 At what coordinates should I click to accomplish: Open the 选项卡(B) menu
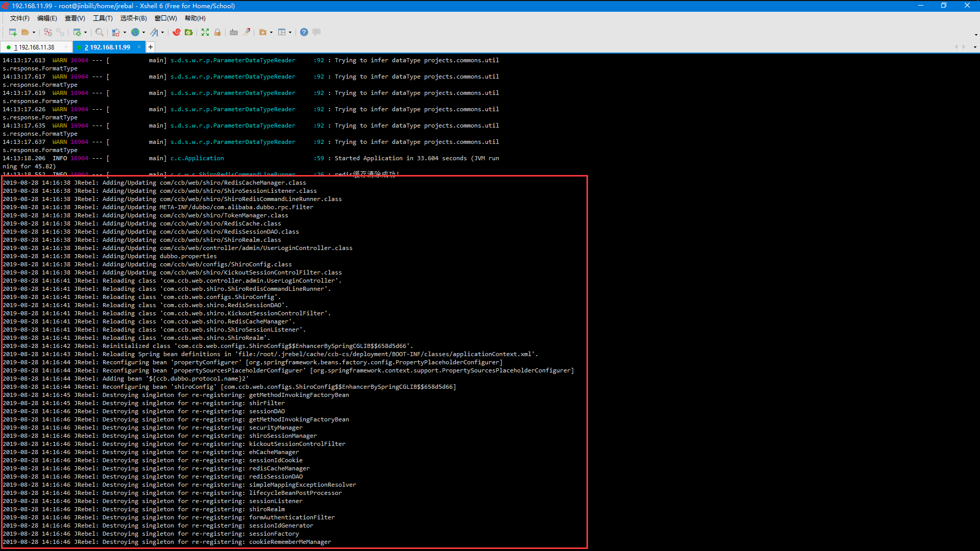pyautogui.click(x=133, y=18)
